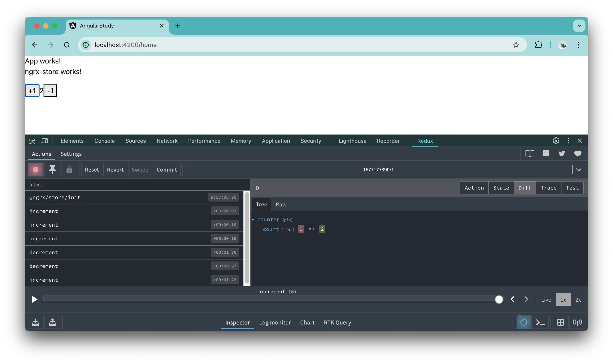
Task: Click the +1 increment button on page
Action: (x=32, y=91)
